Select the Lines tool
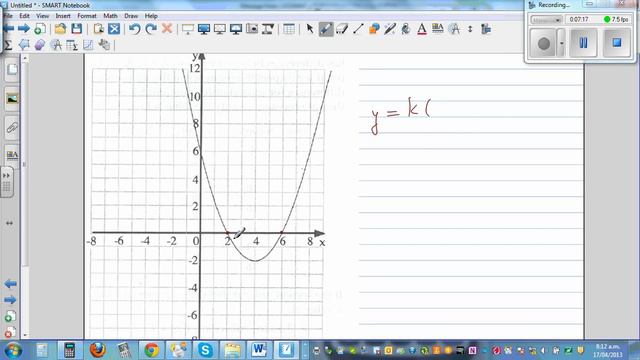This screenshot has height=360, width=640. click(358, 29)
